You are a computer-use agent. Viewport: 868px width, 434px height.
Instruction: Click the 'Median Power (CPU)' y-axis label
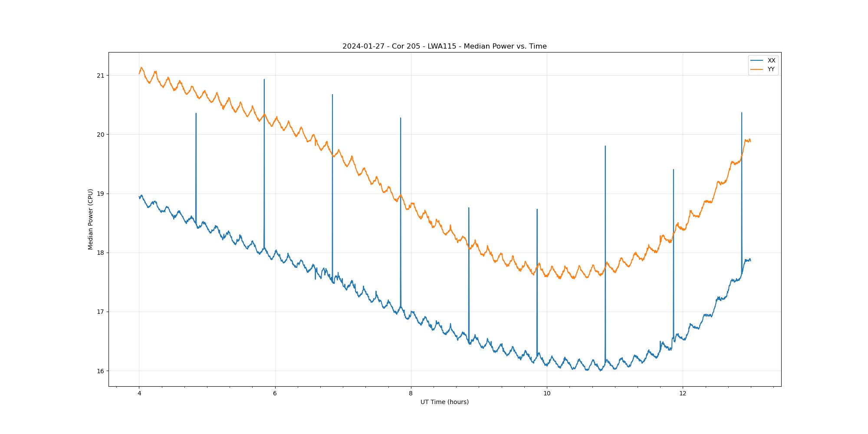pyautogui.click(x=91, y=219)
